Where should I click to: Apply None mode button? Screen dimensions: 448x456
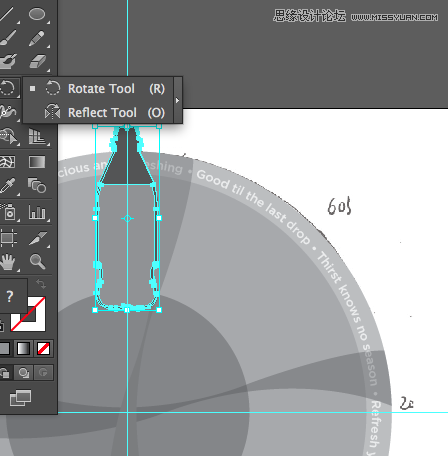pos(43,349)
